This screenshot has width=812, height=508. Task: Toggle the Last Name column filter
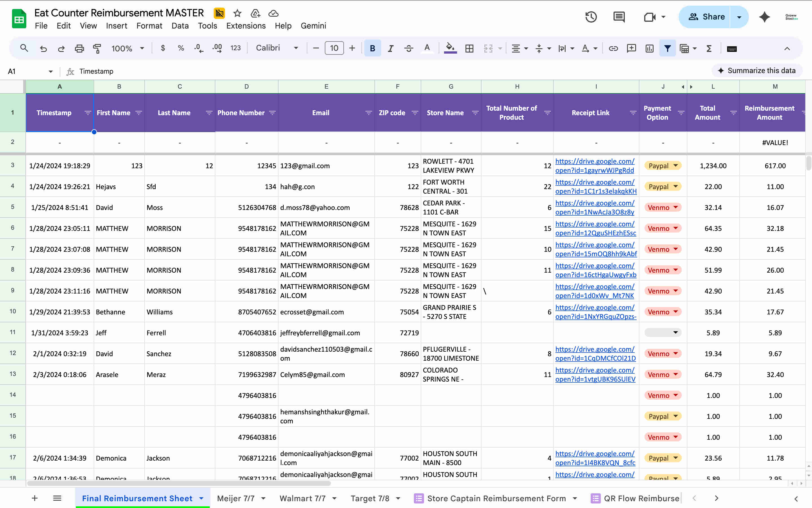click(209, 113)
